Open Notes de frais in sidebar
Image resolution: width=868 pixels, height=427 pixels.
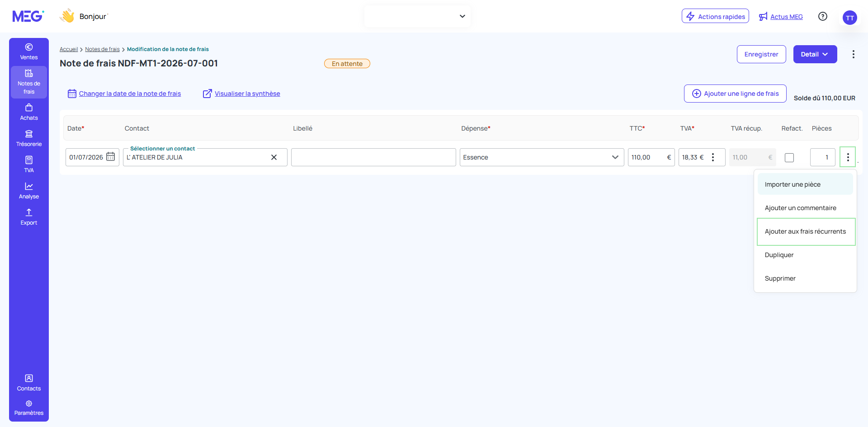tap(29, 82)
